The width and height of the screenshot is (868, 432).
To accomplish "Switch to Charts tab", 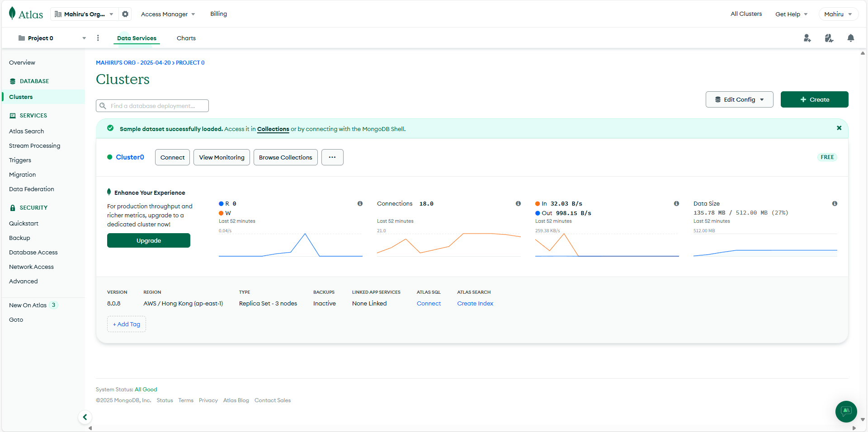I will click(x=186, y=38).
